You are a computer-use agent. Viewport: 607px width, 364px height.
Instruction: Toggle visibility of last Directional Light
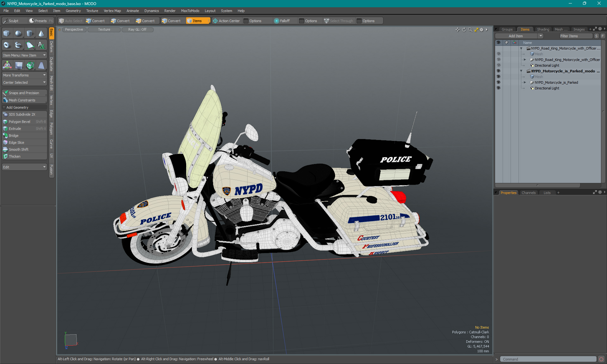pyautogui.click(x=498, y=88)
